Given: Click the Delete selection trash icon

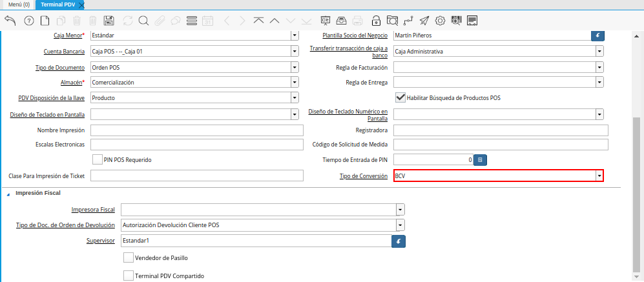Looking at the screenshot, I should [x=93, y=21].
